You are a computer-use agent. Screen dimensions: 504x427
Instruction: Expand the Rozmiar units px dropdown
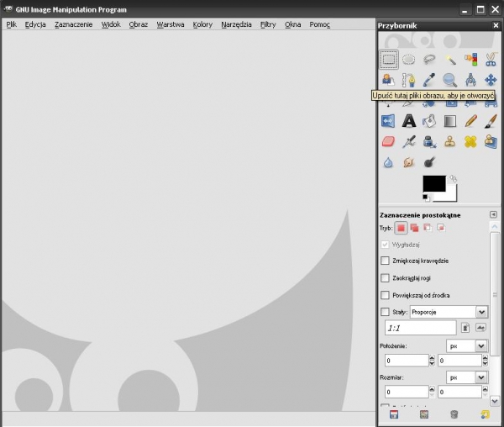(466, 377)
